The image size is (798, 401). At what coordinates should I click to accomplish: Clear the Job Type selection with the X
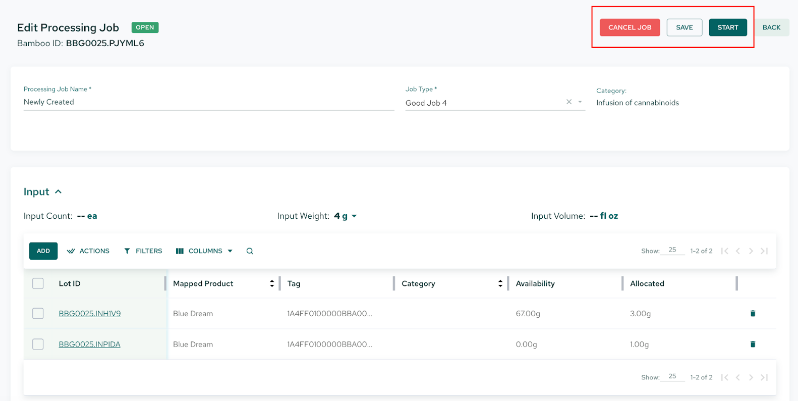point(569,102)
